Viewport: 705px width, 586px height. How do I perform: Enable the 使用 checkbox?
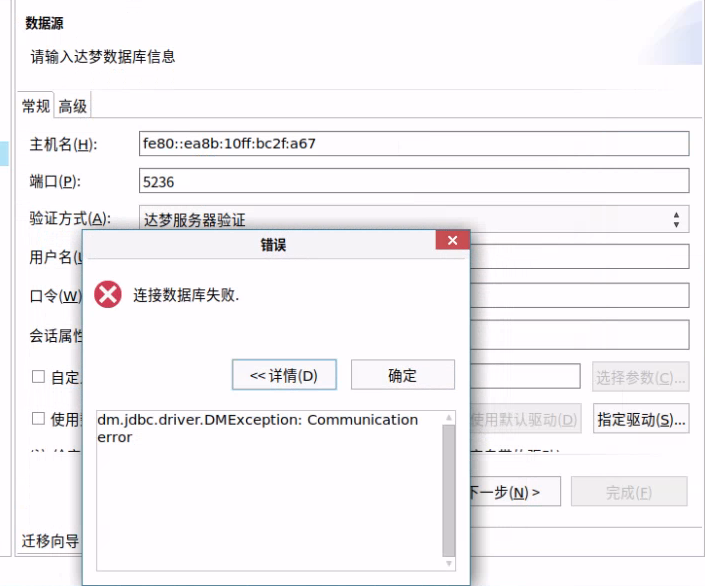(x=39, y=418)
